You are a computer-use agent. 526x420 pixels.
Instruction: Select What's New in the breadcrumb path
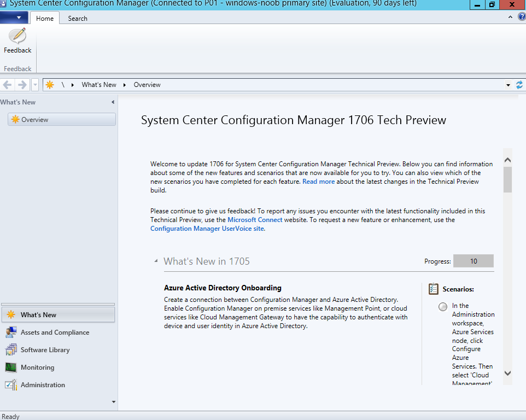(99, 85)
